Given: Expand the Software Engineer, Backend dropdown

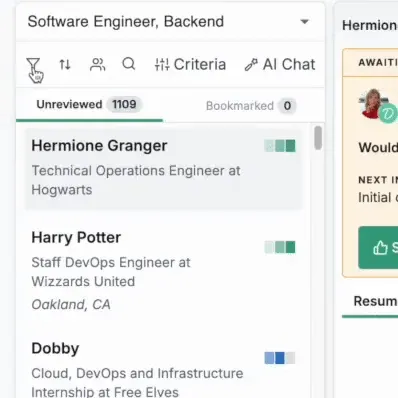Looking at the screenshot, I should coord(170,22).
